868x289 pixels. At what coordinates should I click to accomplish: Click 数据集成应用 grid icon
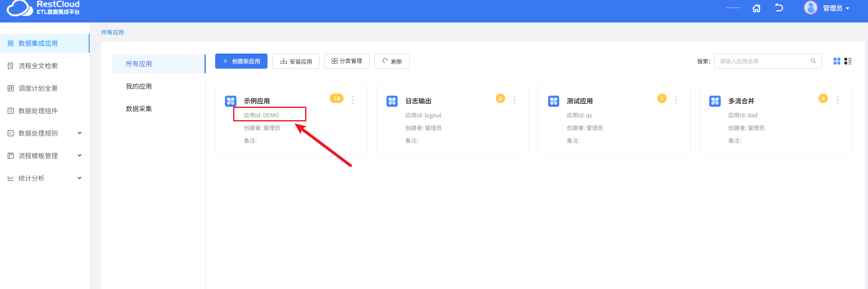coord(11,43)
